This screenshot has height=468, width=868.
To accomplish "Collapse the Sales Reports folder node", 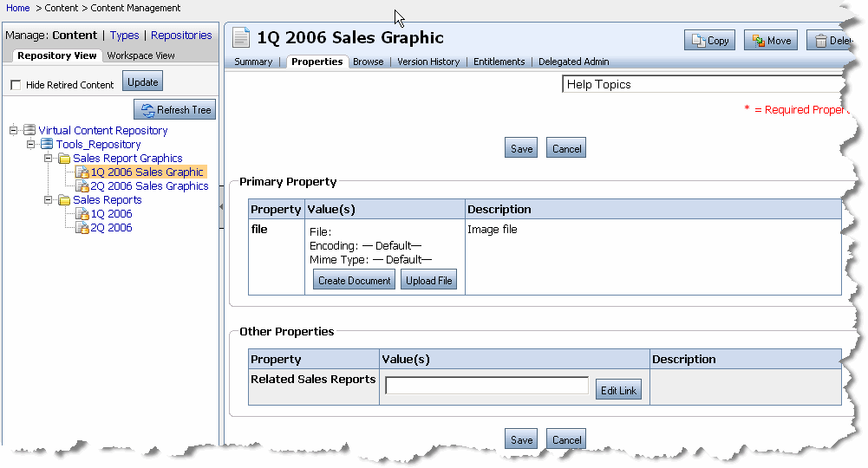I will pos(49,200).
